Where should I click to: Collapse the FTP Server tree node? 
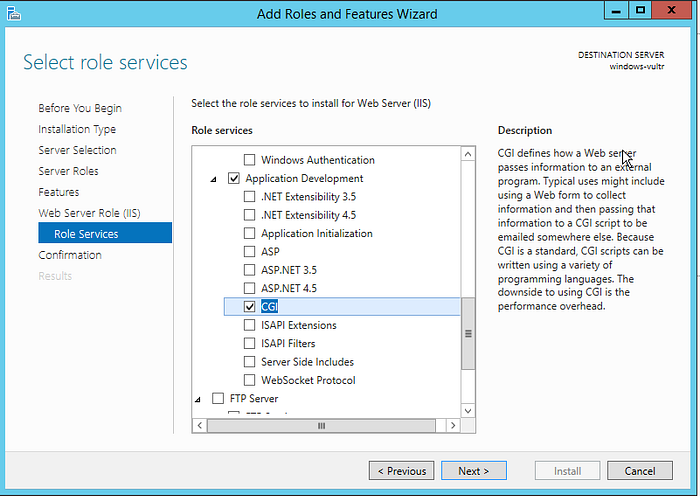click(198, 399)
